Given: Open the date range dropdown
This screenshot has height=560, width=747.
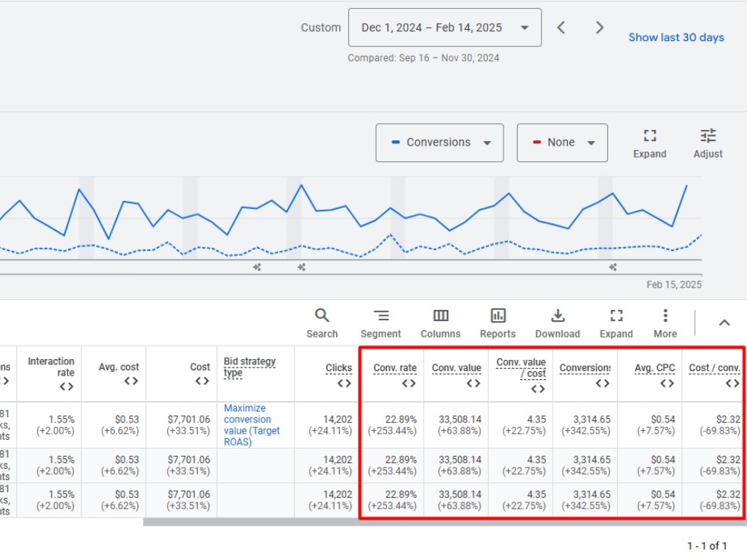Looking at the screenshot, I should click(444, 28).
